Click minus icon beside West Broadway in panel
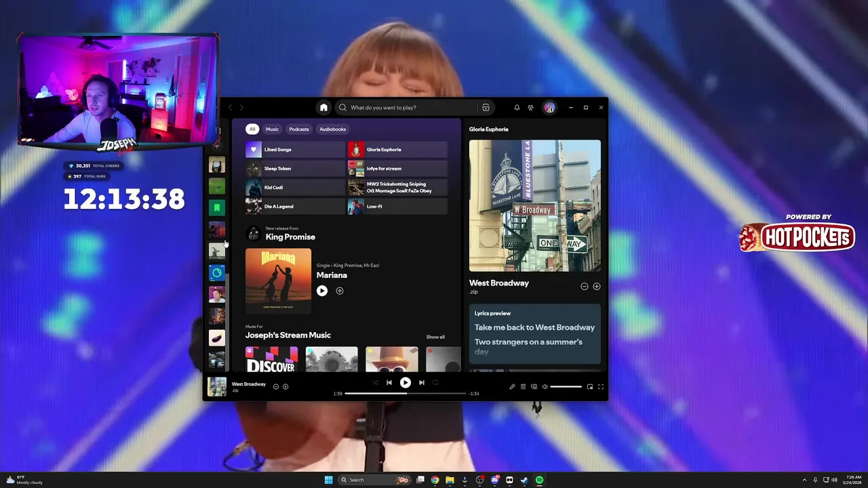This screenshot has height=488, width=868. [585, 286]
